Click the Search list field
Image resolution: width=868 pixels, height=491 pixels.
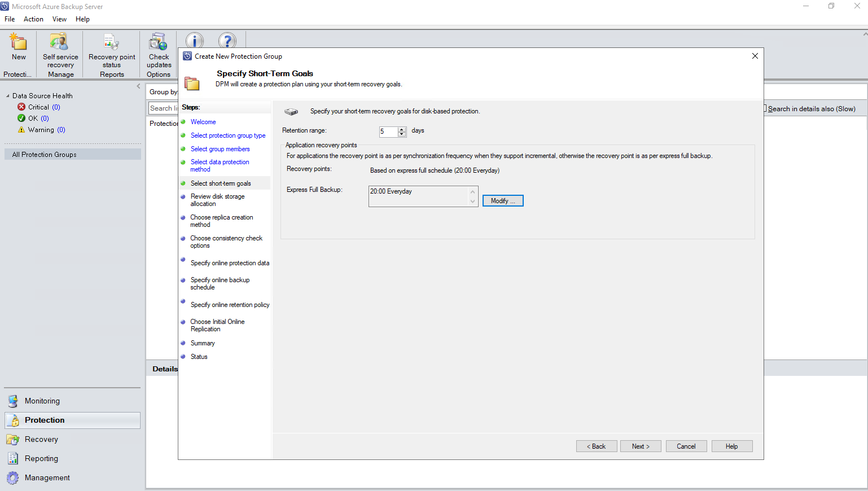[163, 108]
